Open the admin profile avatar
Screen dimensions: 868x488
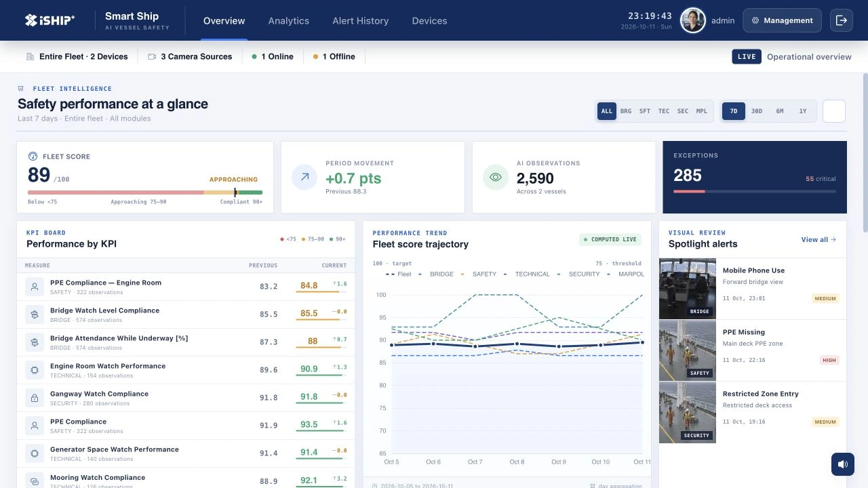[x=693, y=20]
